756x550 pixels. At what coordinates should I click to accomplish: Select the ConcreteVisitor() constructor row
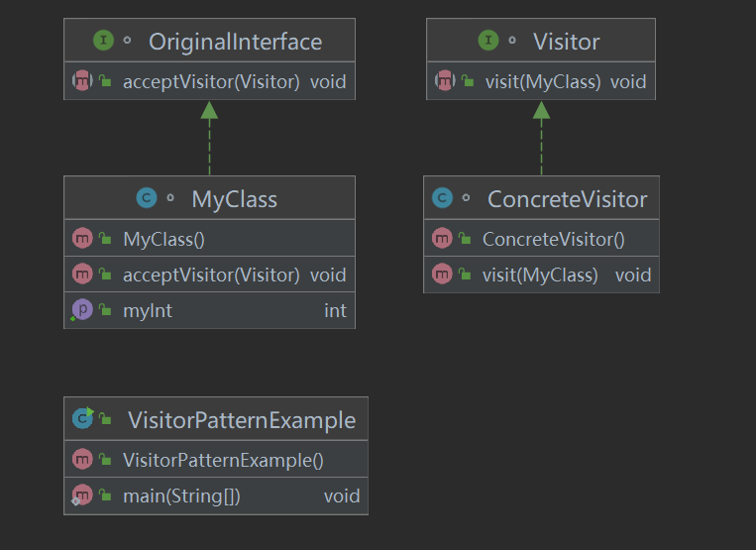click(541, 239)
